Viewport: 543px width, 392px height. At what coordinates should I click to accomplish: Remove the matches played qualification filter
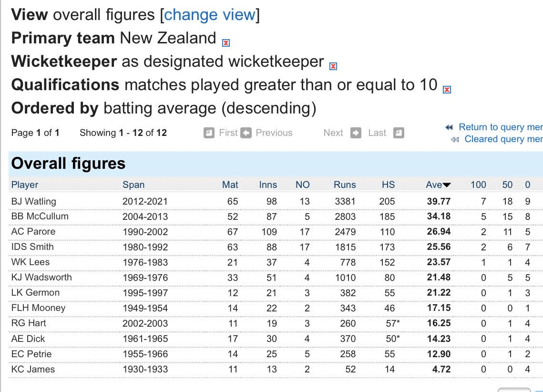447,90
